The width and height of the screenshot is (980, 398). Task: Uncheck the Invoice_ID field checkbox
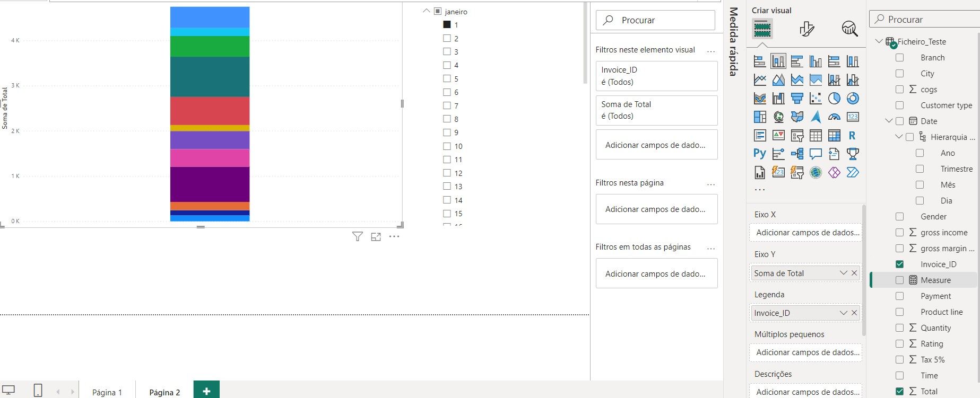pos(899,264)
